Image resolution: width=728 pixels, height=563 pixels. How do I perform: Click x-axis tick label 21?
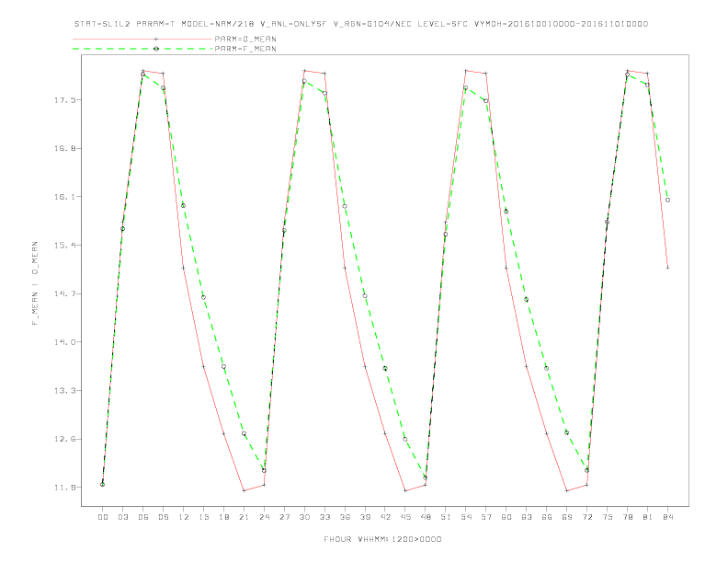coord(244,517)
